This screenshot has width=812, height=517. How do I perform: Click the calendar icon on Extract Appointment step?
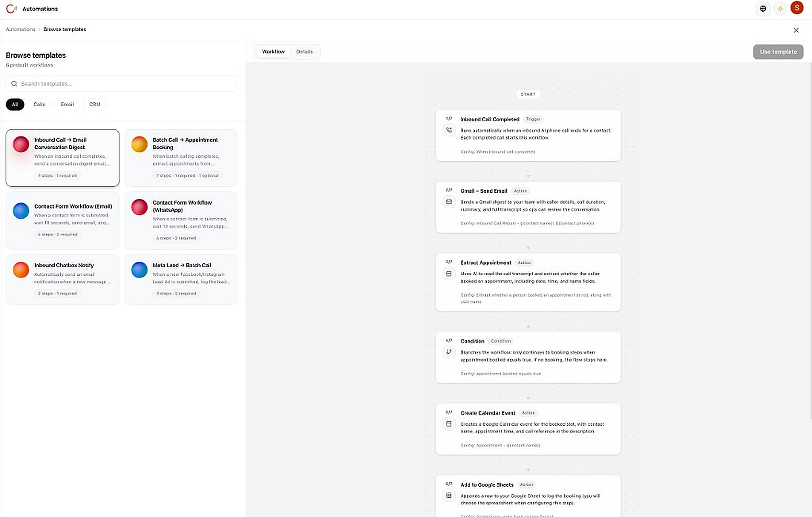click(x=449, y=274)
